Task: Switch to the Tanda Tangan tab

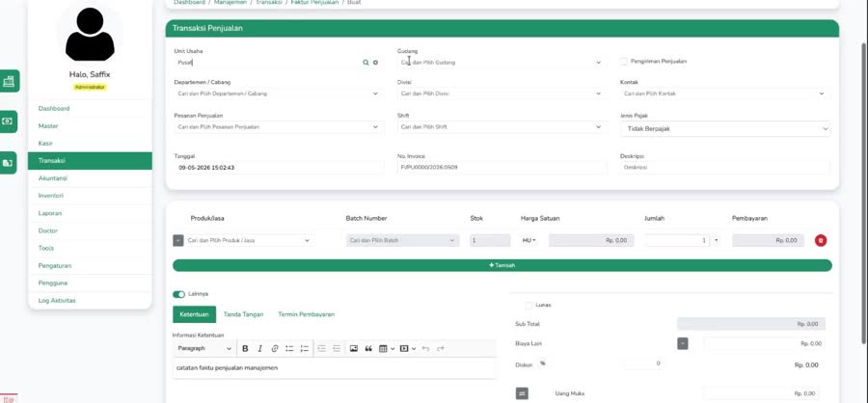Action: (x=243, y=314)
